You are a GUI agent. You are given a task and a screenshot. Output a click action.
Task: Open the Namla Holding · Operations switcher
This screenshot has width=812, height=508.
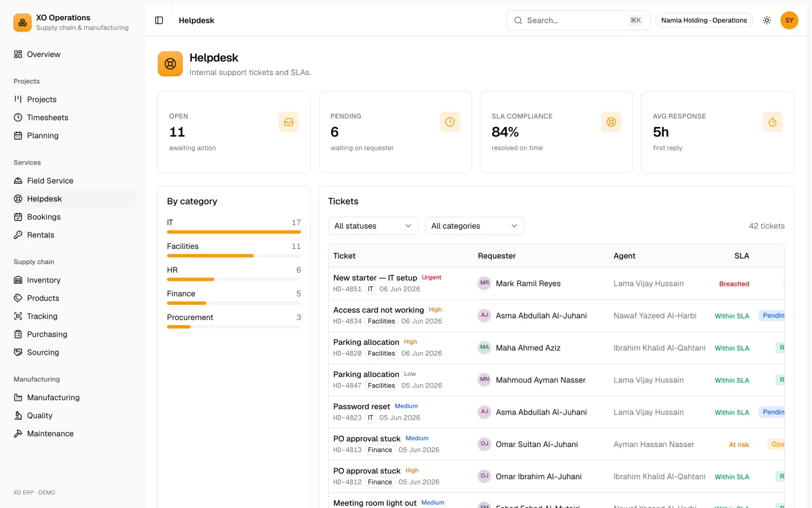click(x=704, y=20)
